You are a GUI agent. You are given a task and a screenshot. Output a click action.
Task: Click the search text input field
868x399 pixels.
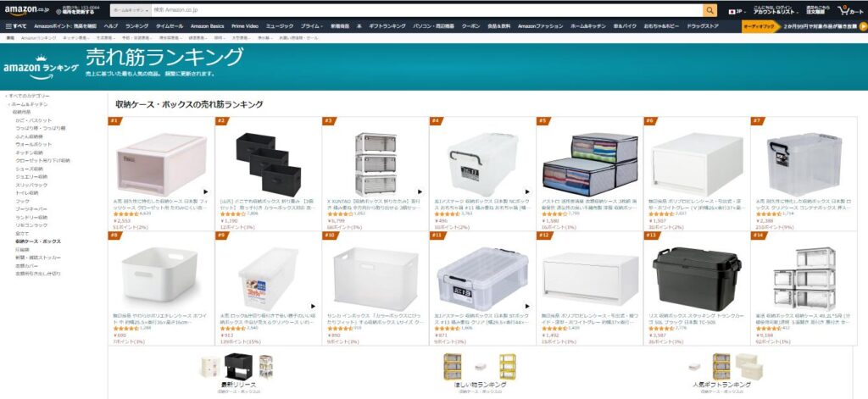click(x=427, y=10)
